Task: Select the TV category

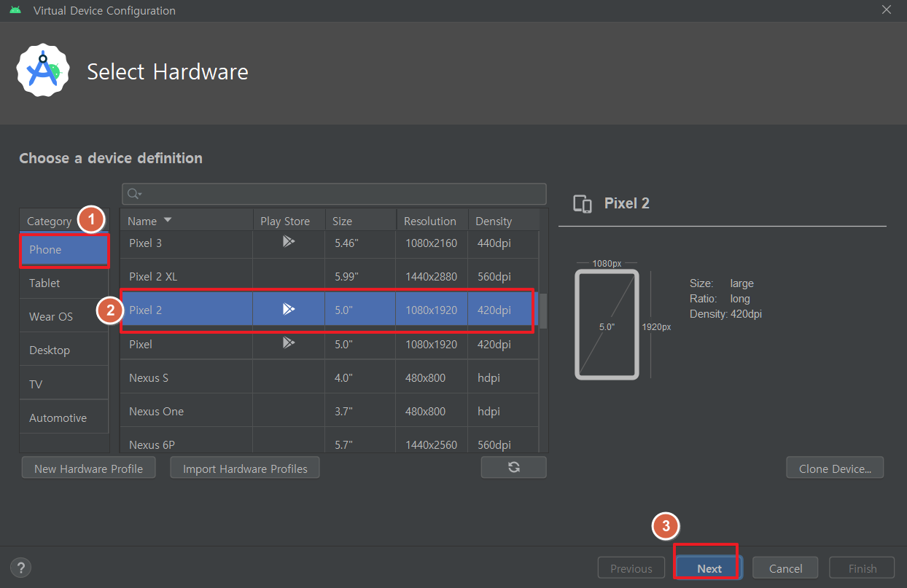Action: 64,384
